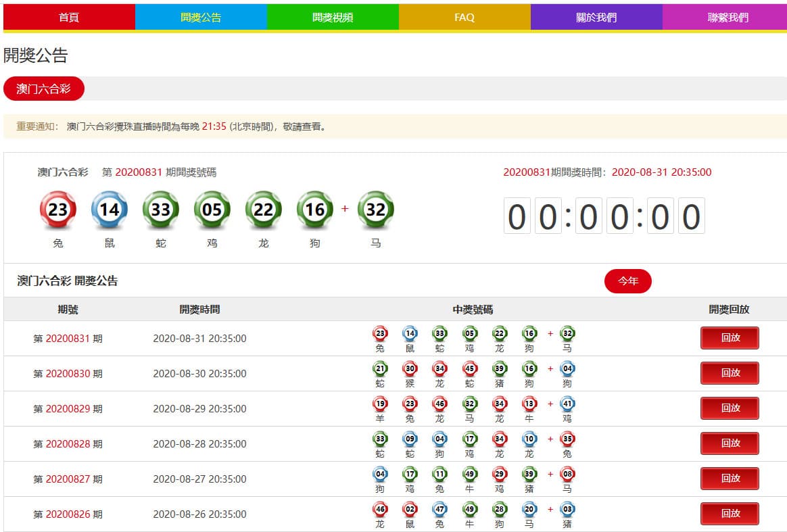The image size is (787, 532).
Task: Select the 澳门六合彩 lottery pill tab
Action: tap(44, 89)
